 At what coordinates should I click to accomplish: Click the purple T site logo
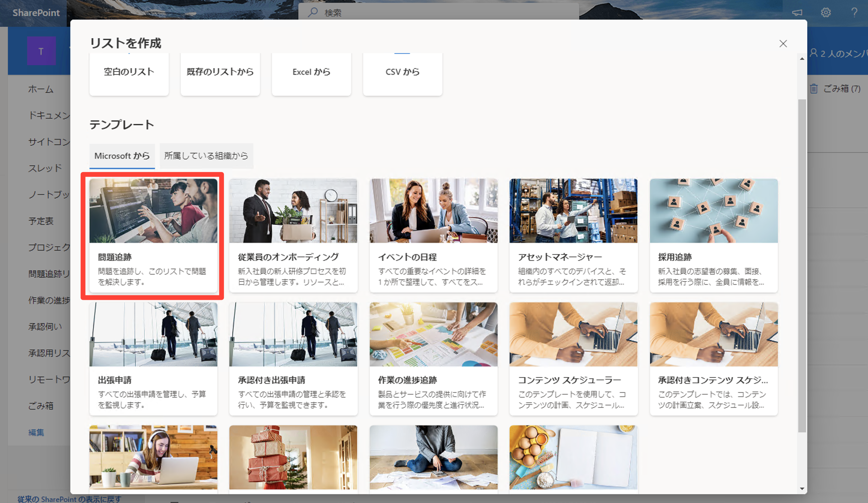tap(41, 51)
